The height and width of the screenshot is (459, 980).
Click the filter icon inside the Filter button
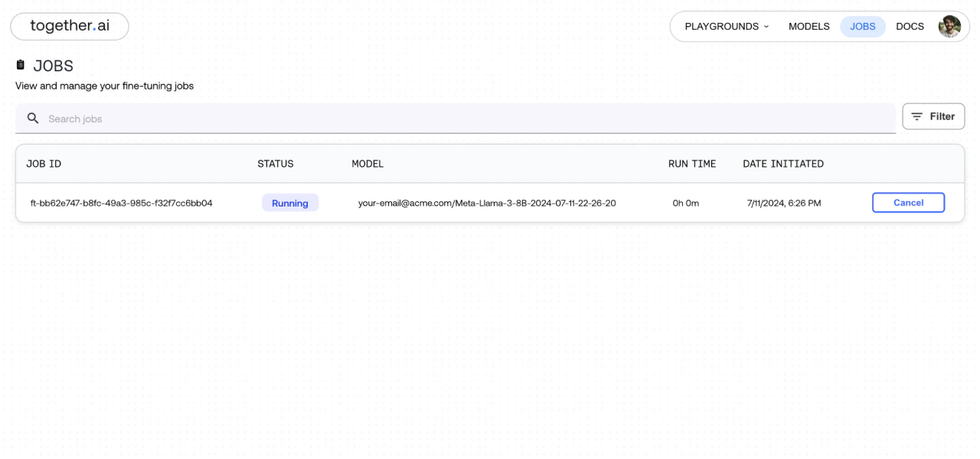pyautogui.click(x=918, y=116)
